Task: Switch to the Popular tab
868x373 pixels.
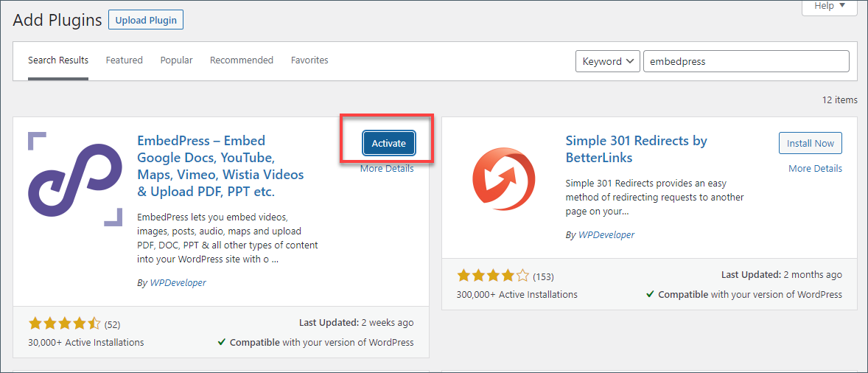Action: pyautogui.click(x=177, y=60)
